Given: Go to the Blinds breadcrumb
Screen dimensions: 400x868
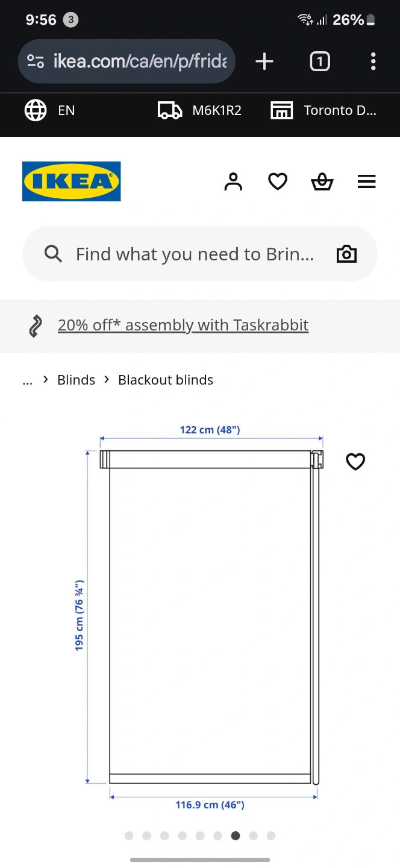Looking at the screenshot, I should [76, 380].
